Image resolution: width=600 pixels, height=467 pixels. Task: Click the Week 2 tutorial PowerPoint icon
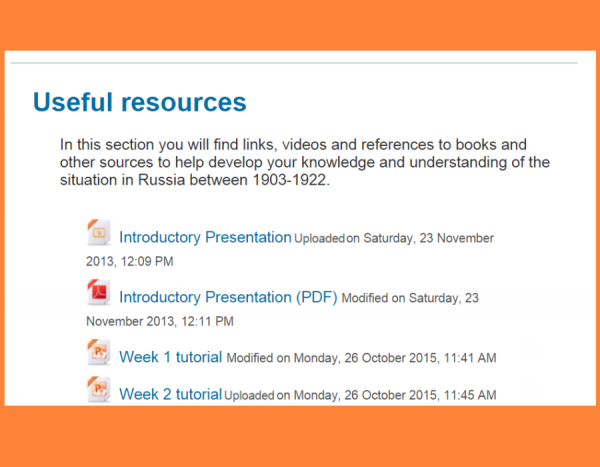(98, 390)
